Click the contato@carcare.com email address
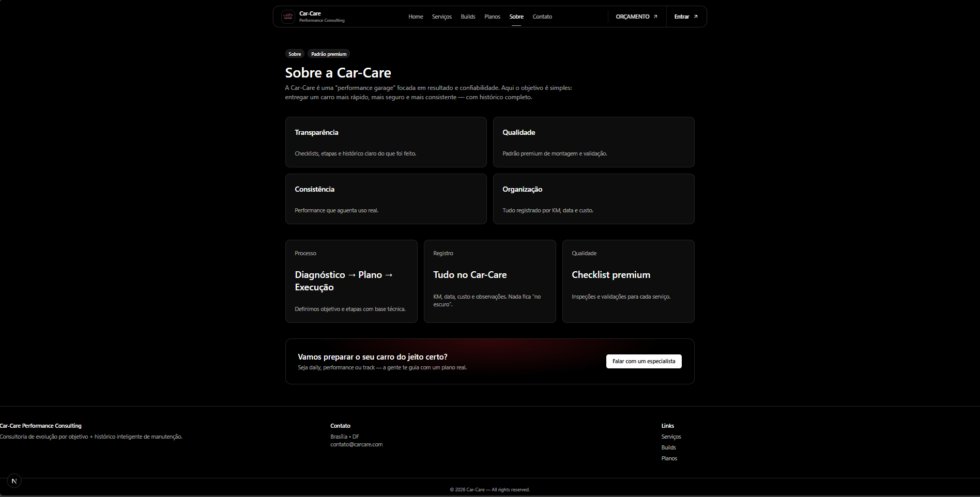 (x=357, y=444)
